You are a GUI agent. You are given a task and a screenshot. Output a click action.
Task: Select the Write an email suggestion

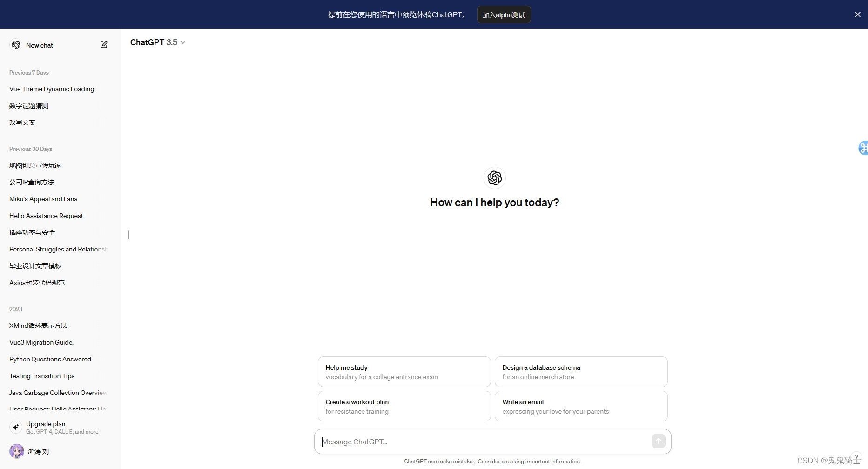point(581,406)
